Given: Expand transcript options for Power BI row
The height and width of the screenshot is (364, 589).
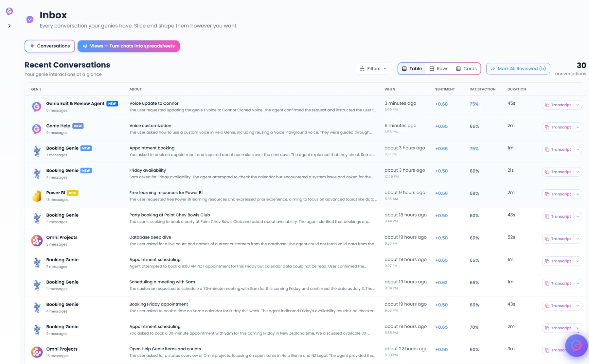Looking at the screenshot, I should (578, 194).
